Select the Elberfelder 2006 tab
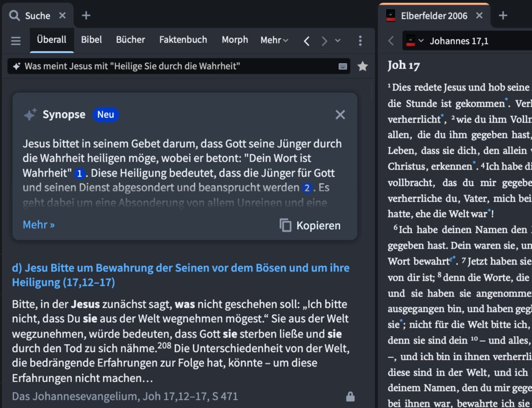Screen dimensions: 532x408 434,15
